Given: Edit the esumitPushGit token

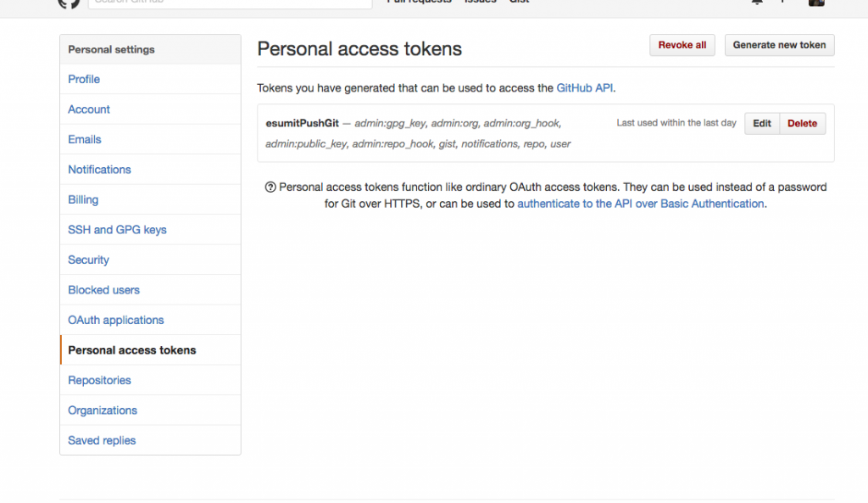Looking at the screenshot, I should click(762, 124).
